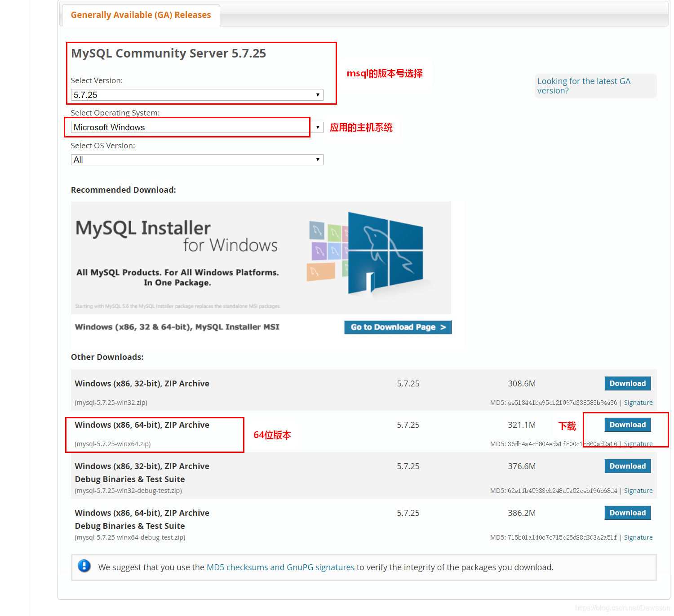
Task: Click the Other Downloads: heading
Action: (x=107, y=357)
